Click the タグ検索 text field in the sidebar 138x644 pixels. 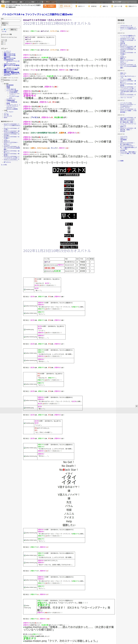[11, 27]
